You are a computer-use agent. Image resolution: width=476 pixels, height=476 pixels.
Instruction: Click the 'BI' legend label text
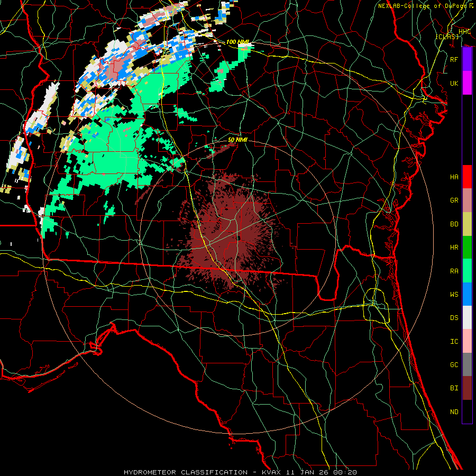click(454, 388)
